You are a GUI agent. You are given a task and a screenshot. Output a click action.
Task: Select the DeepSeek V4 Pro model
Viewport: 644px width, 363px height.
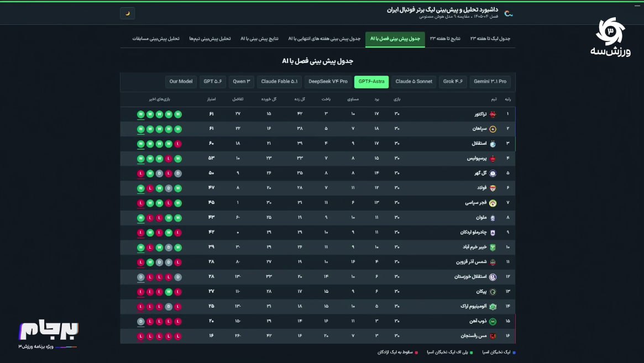(x=328, y=82)
